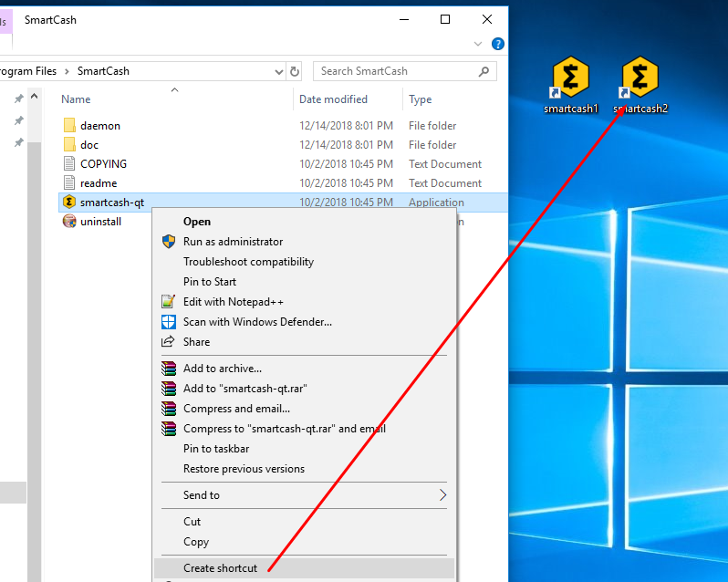Image resolution: width=728 pixels, height=582 pixels.
Task: Click the first quick access pin icon
Action: point(19,99)
